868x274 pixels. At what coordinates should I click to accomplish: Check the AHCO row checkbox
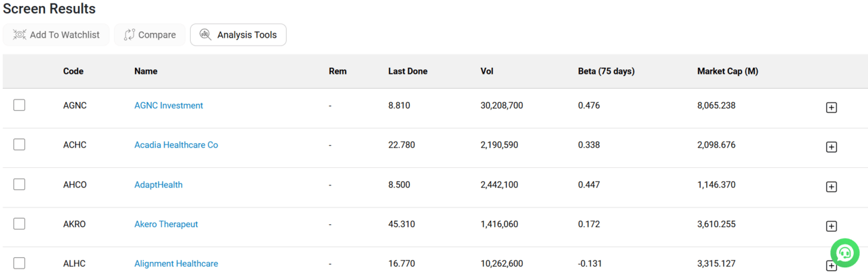pyautogui.click(x=19, y=184)
